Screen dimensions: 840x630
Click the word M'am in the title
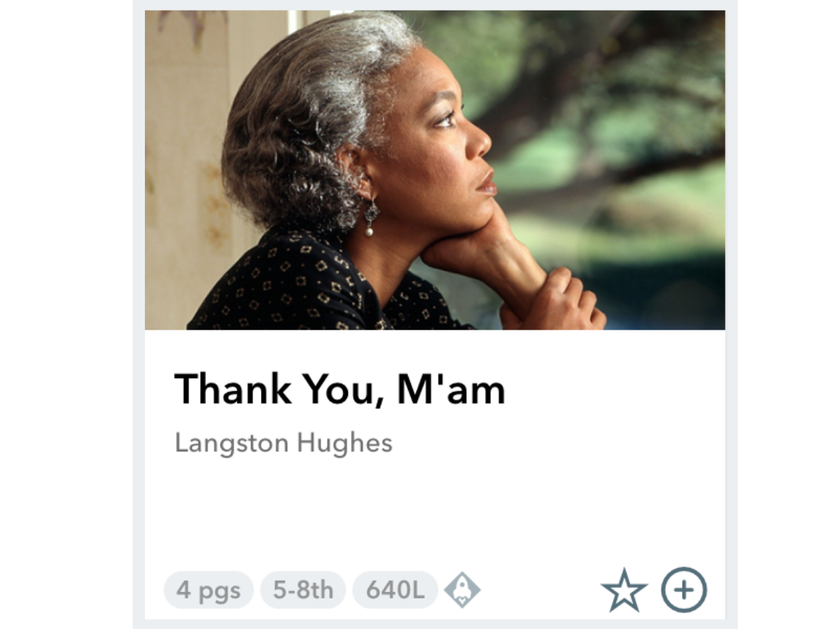coord(451,389)
